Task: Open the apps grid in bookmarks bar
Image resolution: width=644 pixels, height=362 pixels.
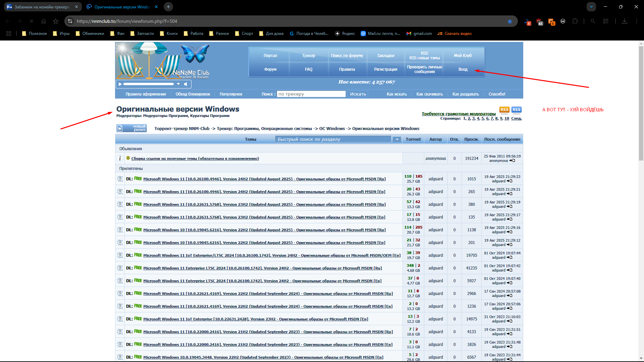Action: [x=9, y=34]
